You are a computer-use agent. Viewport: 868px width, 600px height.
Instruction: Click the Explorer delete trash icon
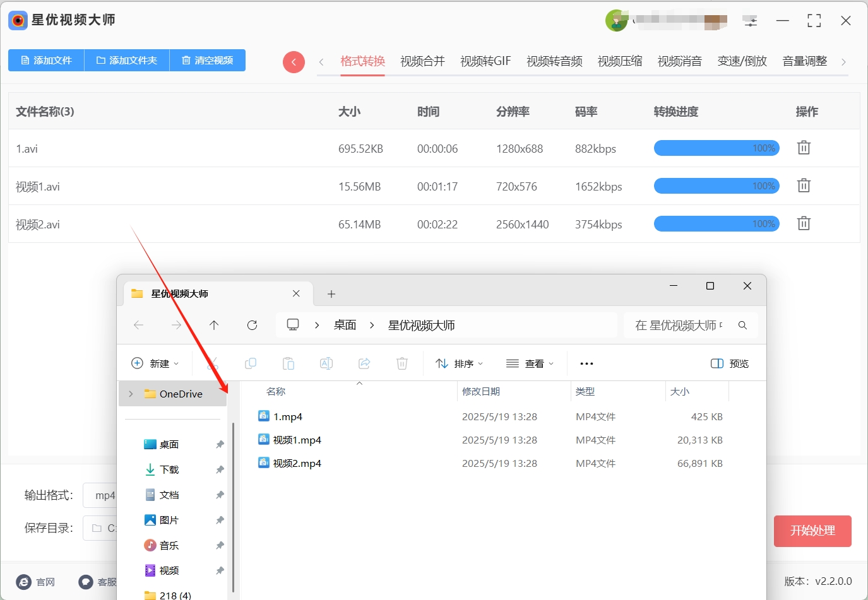coord(402,363)
